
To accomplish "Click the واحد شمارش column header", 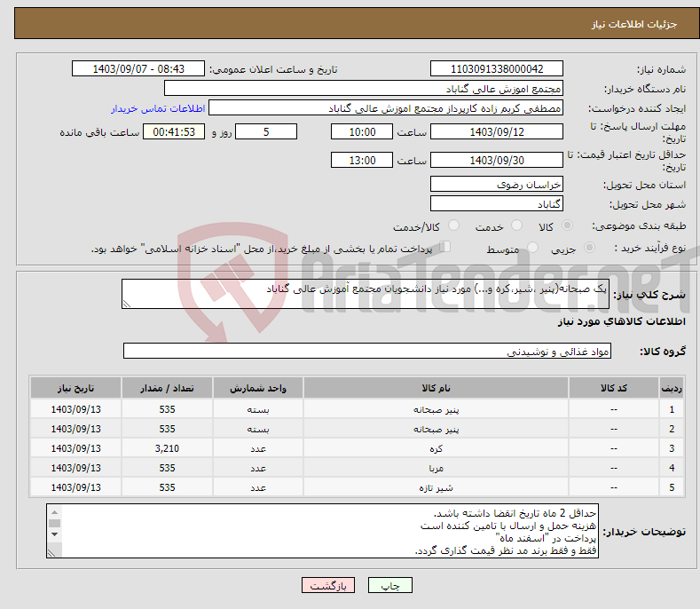I will click(258, 388).
